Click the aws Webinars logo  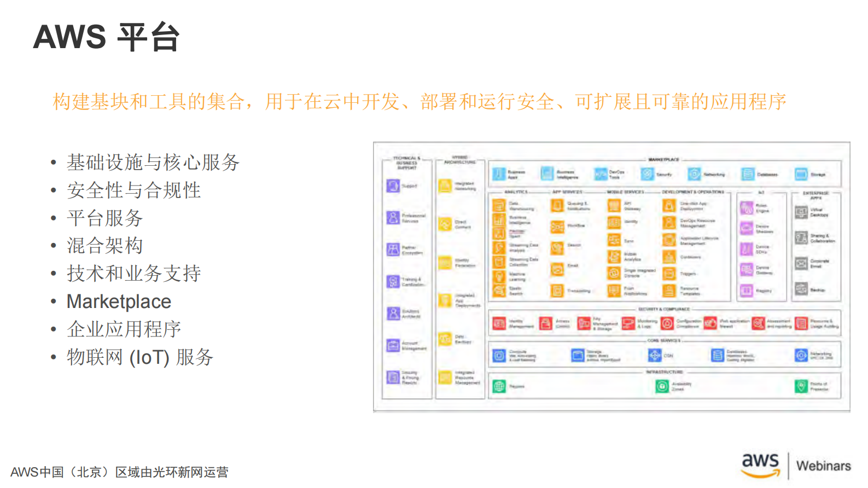[x=796, y=466]
